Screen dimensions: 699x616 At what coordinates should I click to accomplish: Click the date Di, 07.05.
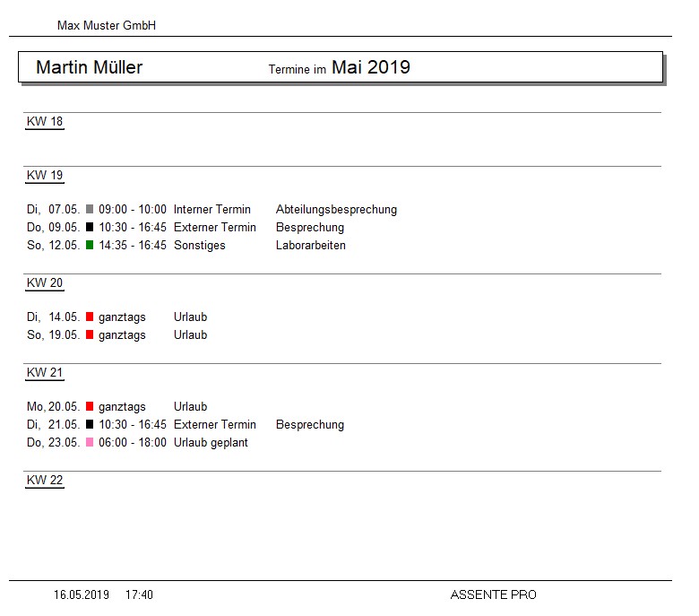[x=54, y=209]
